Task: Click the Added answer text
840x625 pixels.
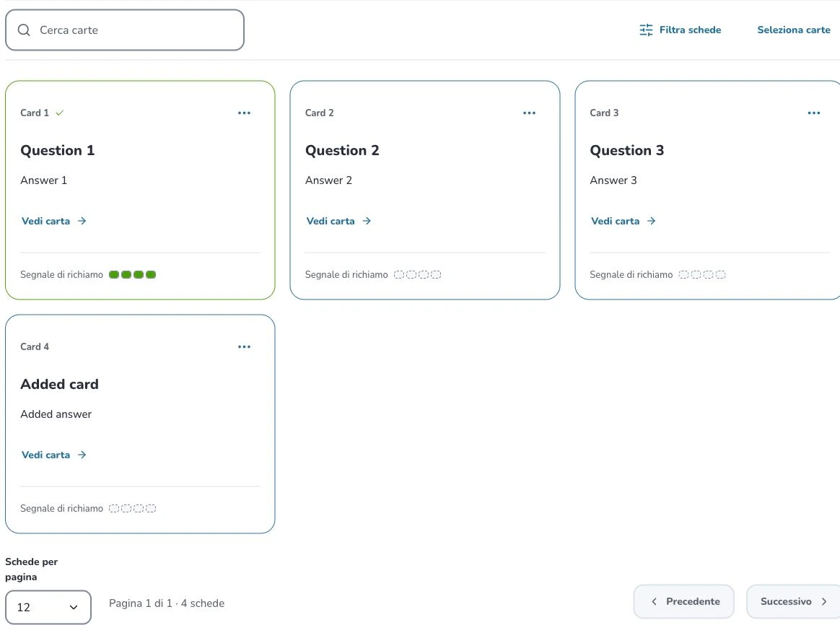Action: 56,414
